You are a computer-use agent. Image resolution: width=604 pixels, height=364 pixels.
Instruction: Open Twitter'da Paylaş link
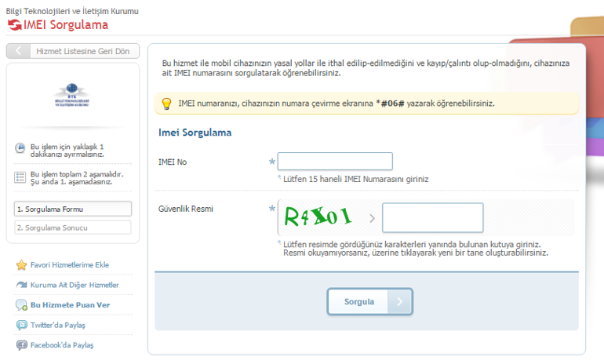57,325
